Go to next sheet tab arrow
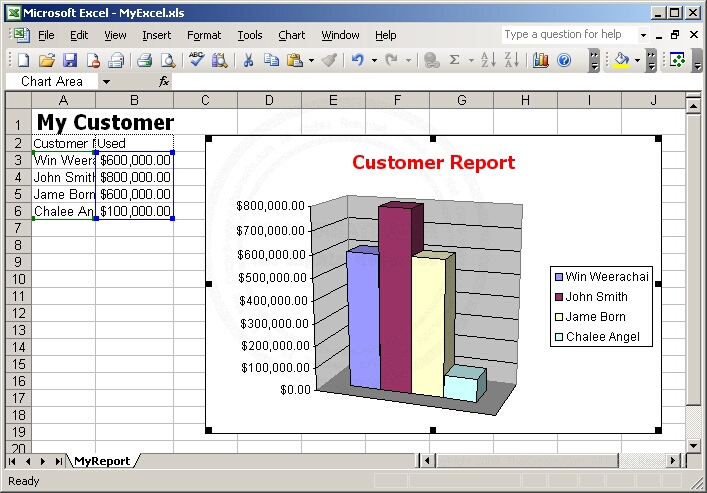 pos(43,461)
